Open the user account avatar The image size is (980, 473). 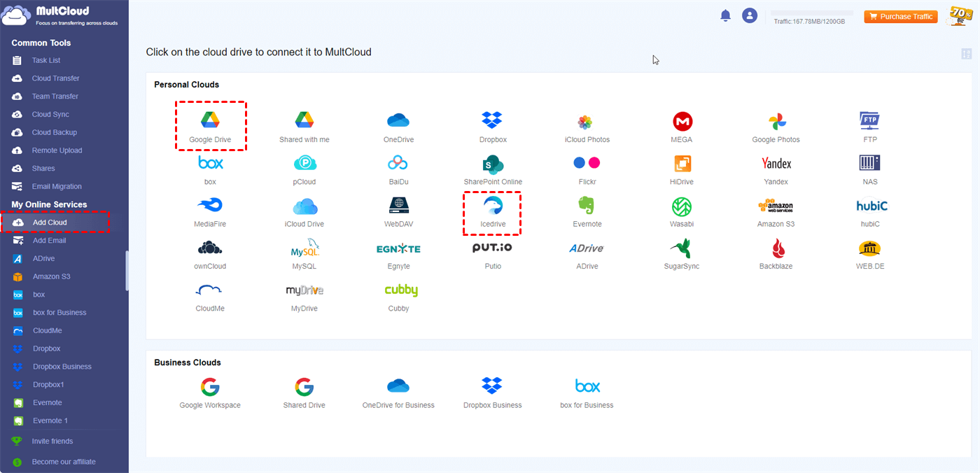(x=750, y=15)
